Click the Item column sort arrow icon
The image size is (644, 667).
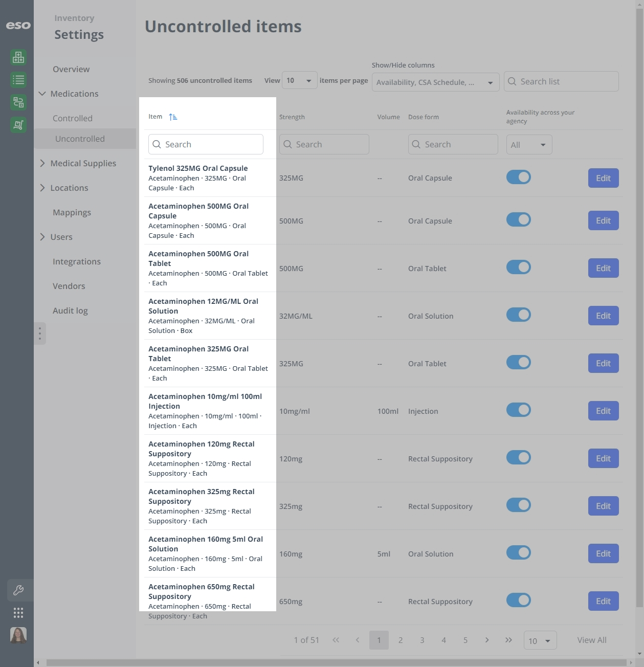(x=173, y=117)
